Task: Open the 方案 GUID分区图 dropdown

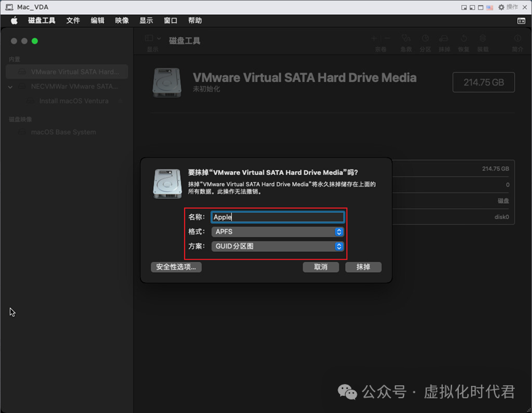Action: [x=277, y=246]
